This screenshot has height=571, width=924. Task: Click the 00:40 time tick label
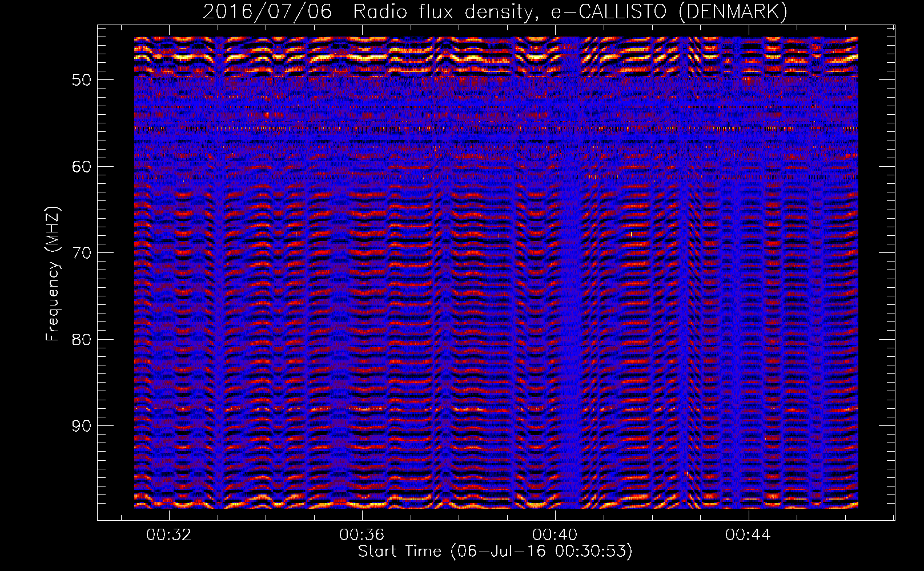555,535
